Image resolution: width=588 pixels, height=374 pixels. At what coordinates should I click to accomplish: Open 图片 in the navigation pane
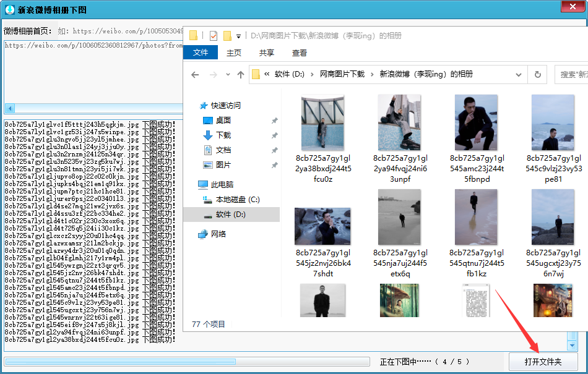point(223,164)
